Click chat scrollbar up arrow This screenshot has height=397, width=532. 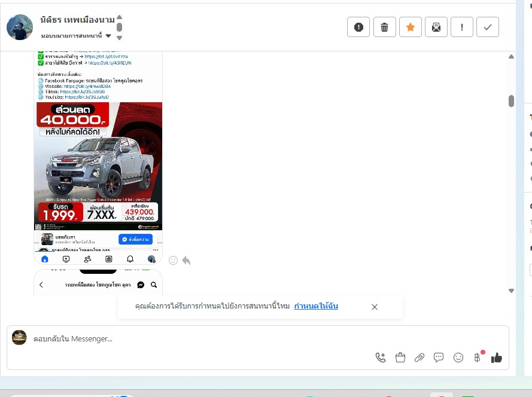click(511, 57)
